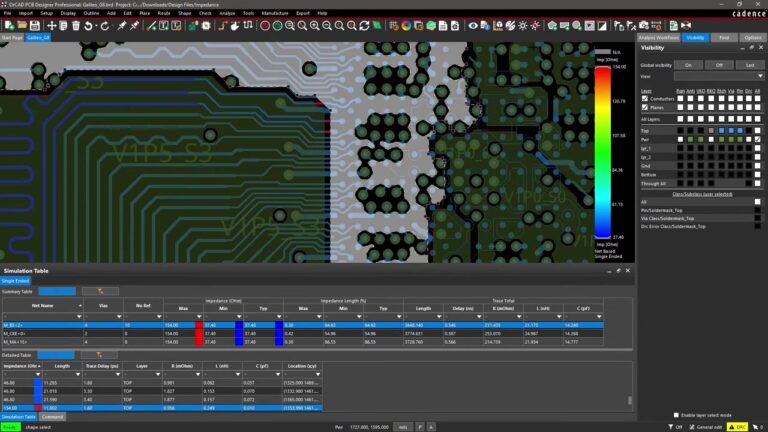Open the Layer filter in Detailed Table
The image size is (768, 432).
(x=158, y=374)
